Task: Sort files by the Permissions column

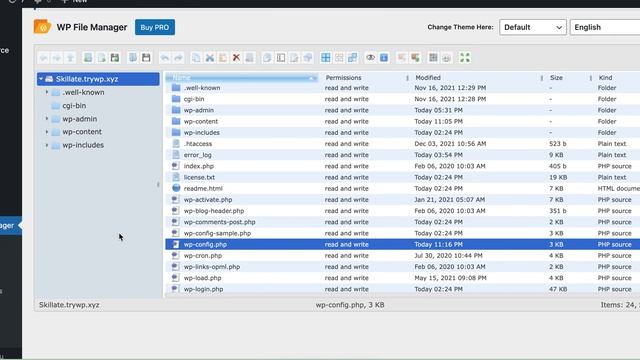Action: pos(343,78)
